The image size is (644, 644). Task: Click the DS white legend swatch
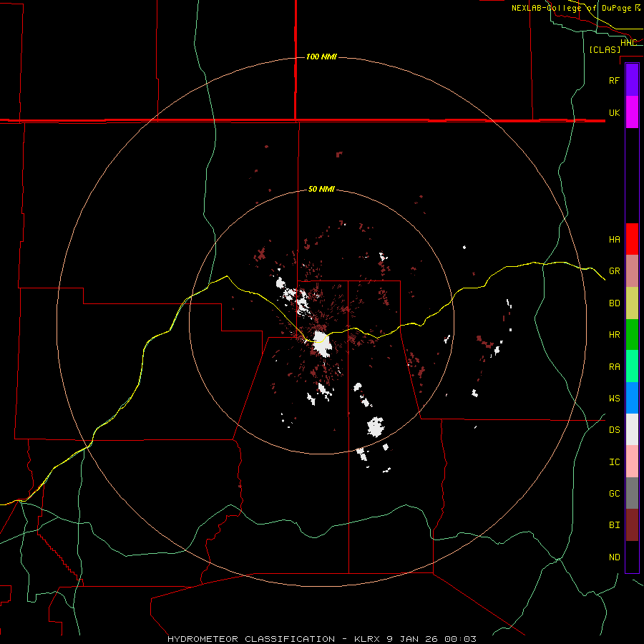pos(632,429)
